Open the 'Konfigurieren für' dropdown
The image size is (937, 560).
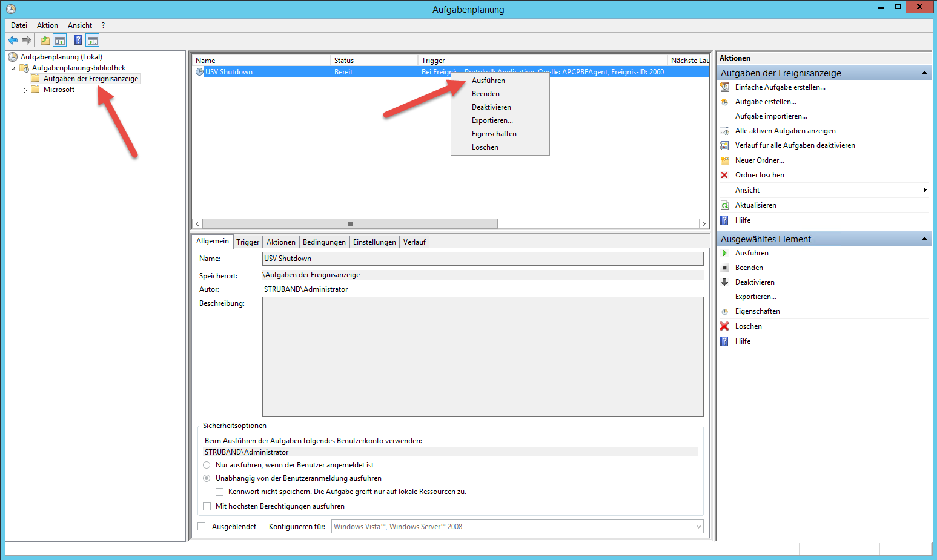point(698,527)
